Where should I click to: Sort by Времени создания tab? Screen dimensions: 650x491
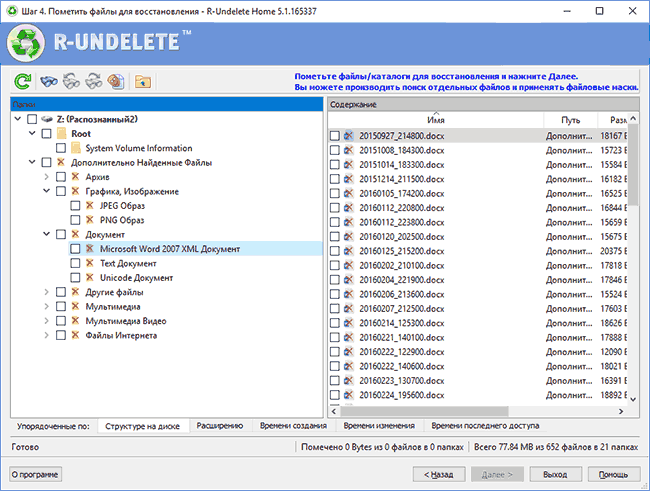click(293, 426)
